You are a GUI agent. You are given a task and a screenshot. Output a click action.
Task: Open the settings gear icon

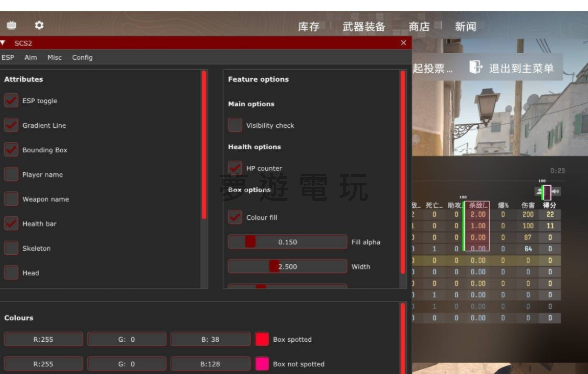(39, 25)
